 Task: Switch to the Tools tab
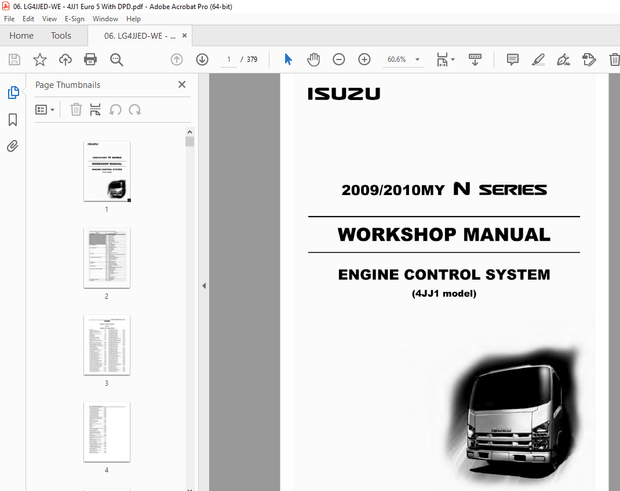pos(61,35)
